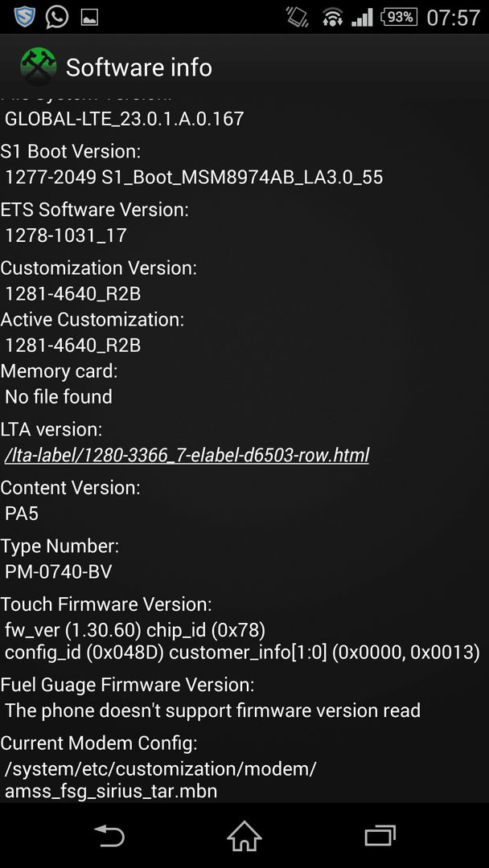Tap the Wi-Fi status icon
Screen dimensions: 489x868
pos(332,17)
